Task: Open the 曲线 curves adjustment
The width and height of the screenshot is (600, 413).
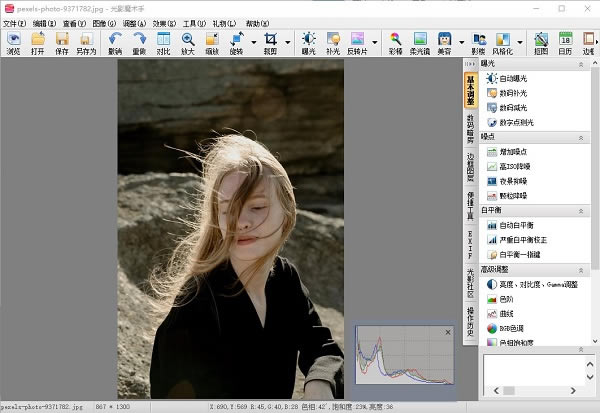Action: [x=500, y=314]
